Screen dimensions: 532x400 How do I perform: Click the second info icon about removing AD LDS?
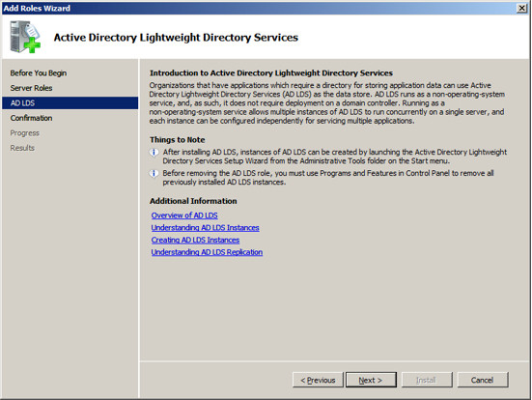pyautogui.click(x=154, y=174)
